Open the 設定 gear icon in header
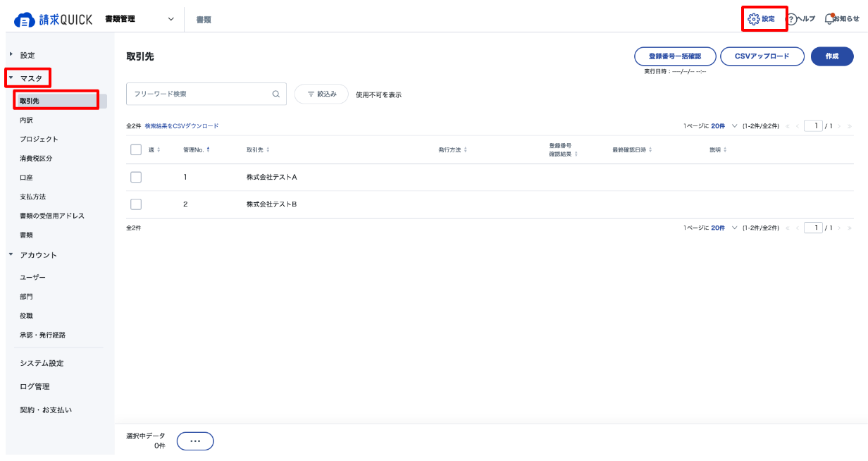 click(753, 19)
